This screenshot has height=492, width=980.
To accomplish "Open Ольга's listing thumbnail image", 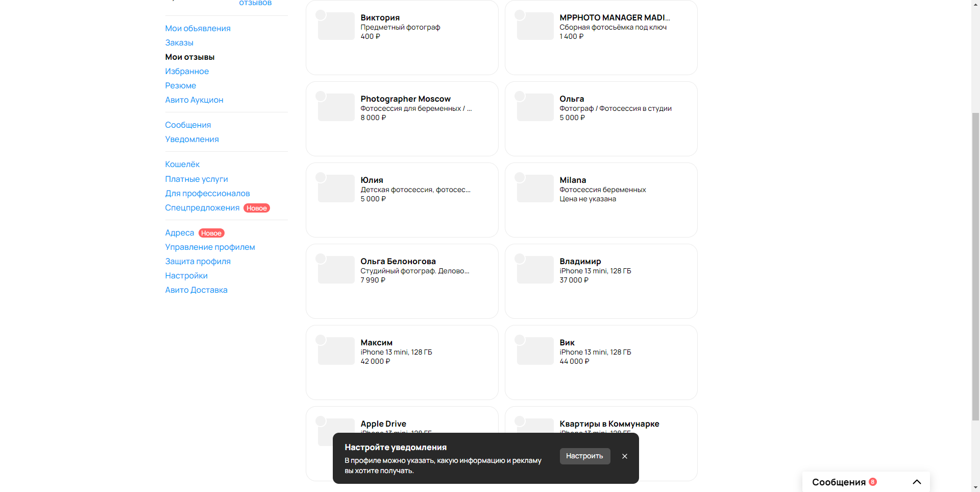I will (x=535, y=107).
